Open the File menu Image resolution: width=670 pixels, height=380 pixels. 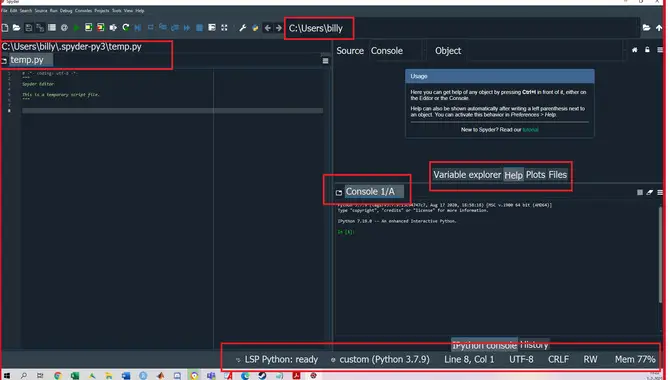[4, 11]
